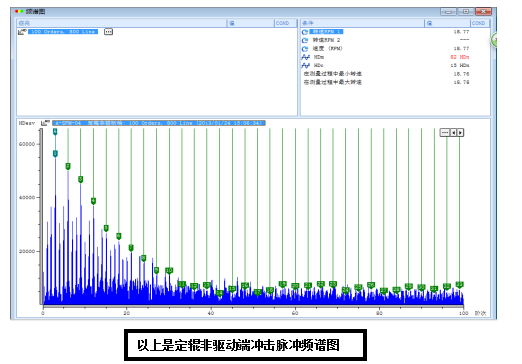522x364 pixels.
Task: Click the RPM 1 rotation icon
Action: [305, 32]
